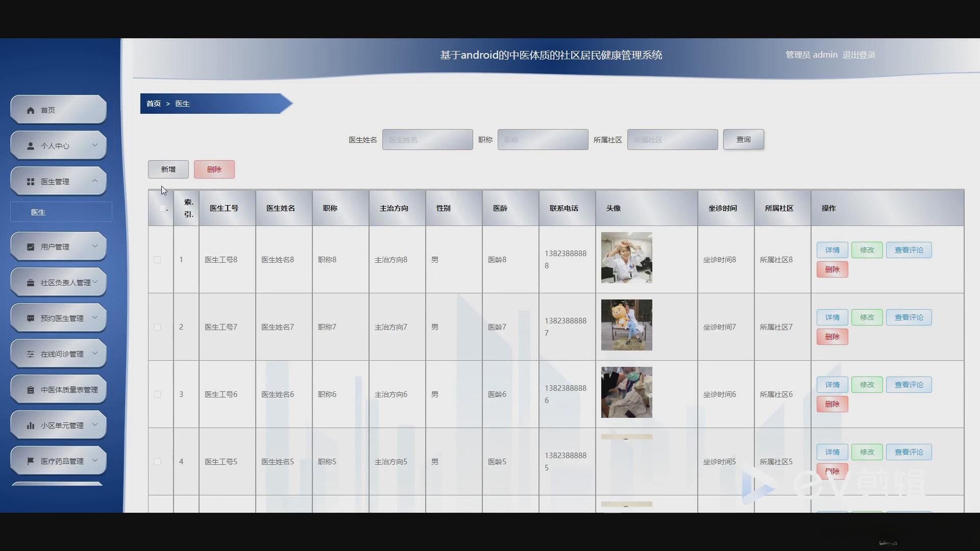Screen dimensions: 980x551
Task: Click the chart icon for 用户管理
Action: pos(31,247)
